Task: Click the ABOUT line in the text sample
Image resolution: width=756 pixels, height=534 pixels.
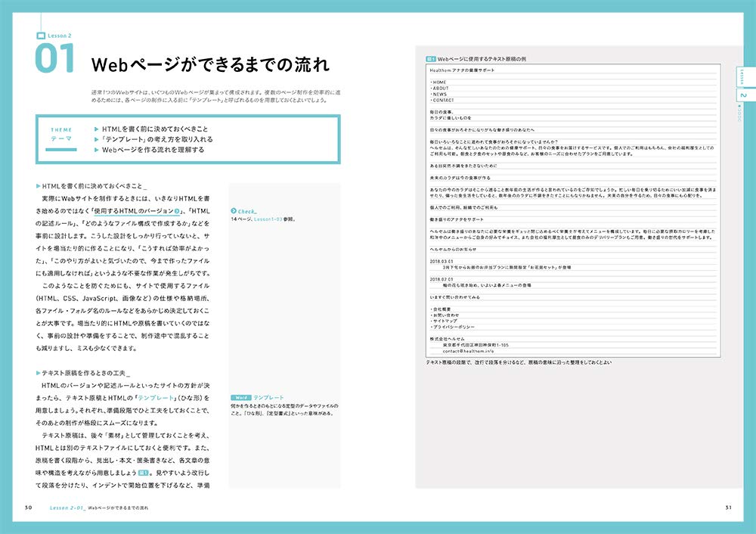Action: (x=439, y=88)
